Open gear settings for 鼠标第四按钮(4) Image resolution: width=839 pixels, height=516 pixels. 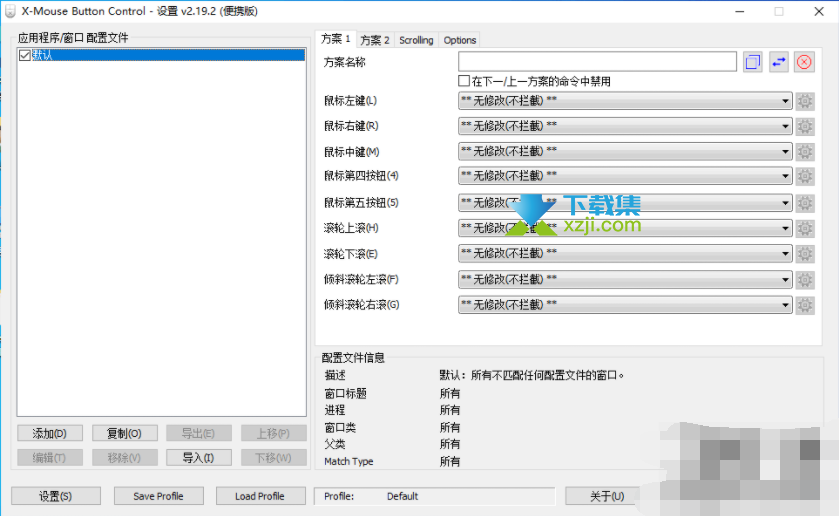pyautogui.click(x=805, y=176)
